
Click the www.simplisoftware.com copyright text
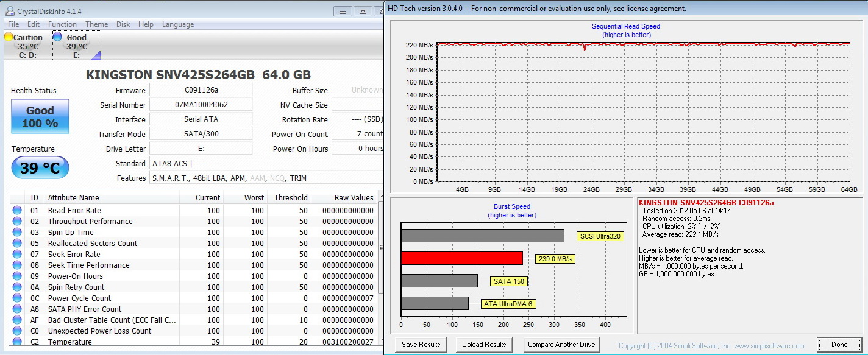tap(710, 345)
